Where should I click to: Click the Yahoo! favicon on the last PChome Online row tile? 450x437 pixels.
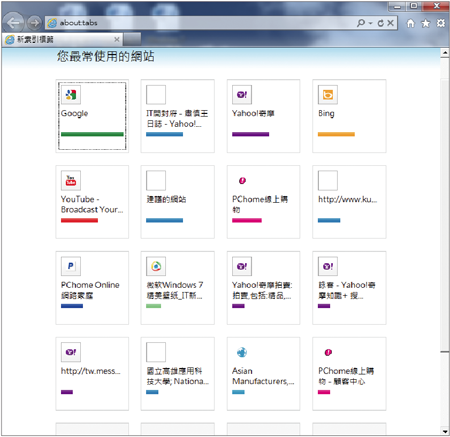tap(328, 266)
